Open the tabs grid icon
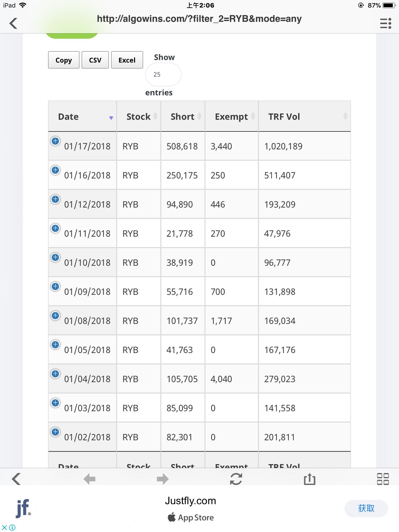The image size is (399, 532). [383, 479]
